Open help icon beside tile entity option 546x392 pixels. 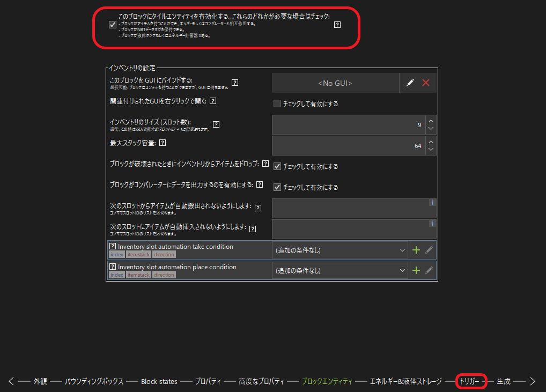[337, 25]
